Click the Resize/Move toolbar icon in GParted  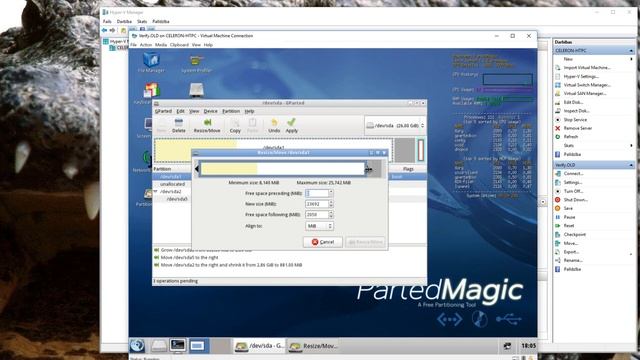[x=207, y=125]
